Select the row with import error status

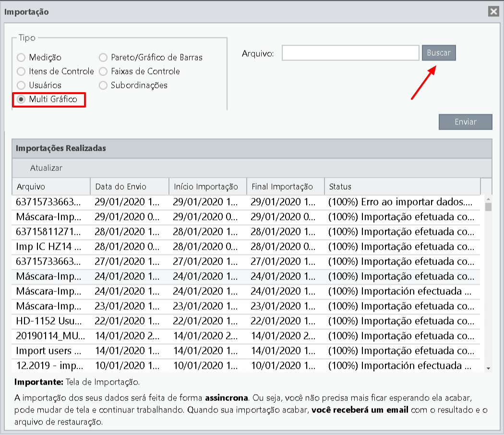click(246, 202)
